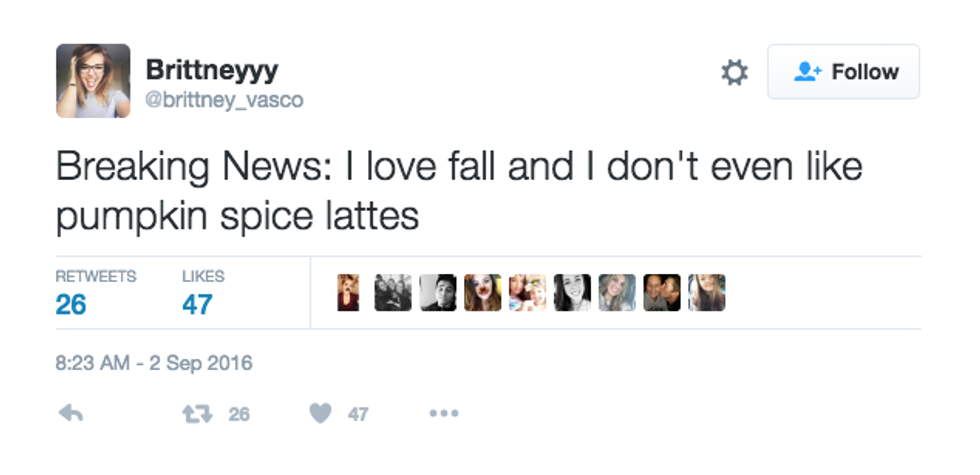Click the Brittneyyy display name
Image resolution: width=980 pixels, height=475 pixels.
212,70
